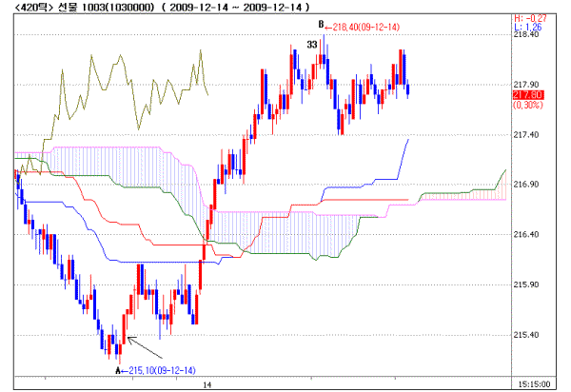Image resolution: width=571 pixels, height=392 pixels.
Task: Click the 218.40 price axis label
Action: pyautogui.click(x=527, y=35)
